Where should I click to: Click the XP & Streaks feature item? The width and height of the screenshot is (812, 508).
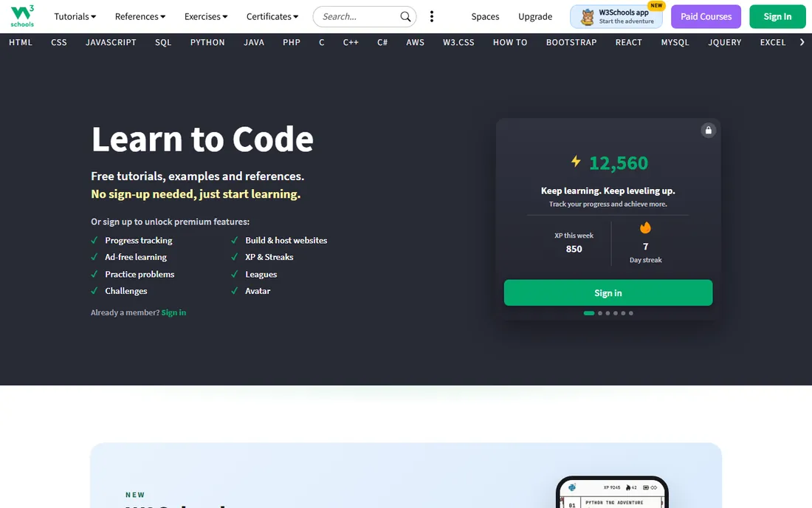pos(269,257)
